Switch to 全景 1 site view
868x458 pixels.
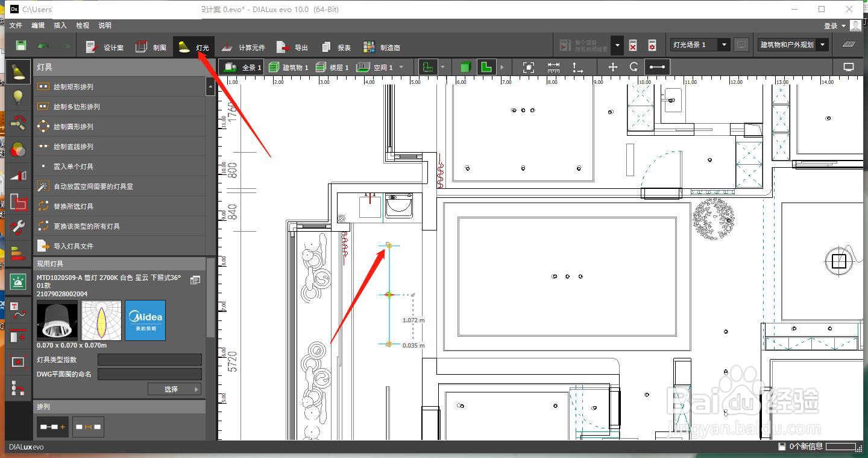point(242,67)
